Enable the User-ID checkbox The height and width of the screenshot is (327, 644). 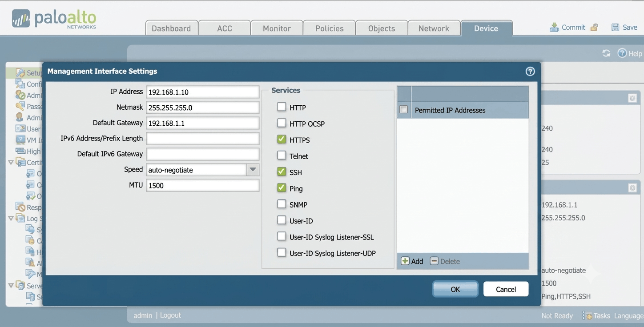coord(282,220)
